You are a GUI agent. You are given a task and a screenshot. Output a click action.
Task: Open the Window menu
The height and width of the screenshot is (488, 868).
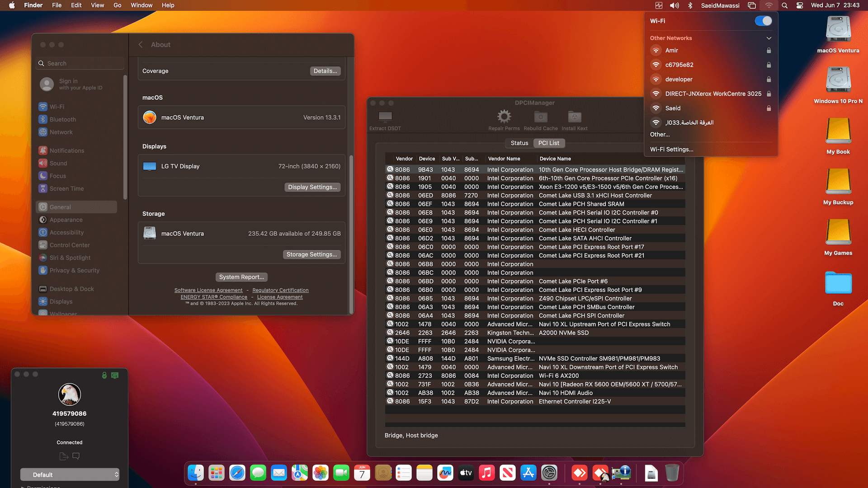pyautogui.click(x=142, y=5)
